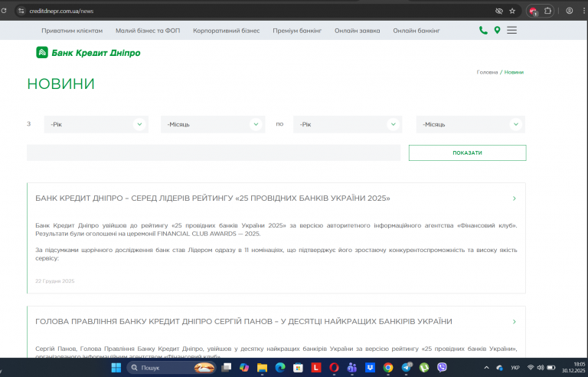Viewport: 588px width, 377px height.
Task: Go to Головна breadcrumb link
Action: pyautogui.click(x=487, y=72)
